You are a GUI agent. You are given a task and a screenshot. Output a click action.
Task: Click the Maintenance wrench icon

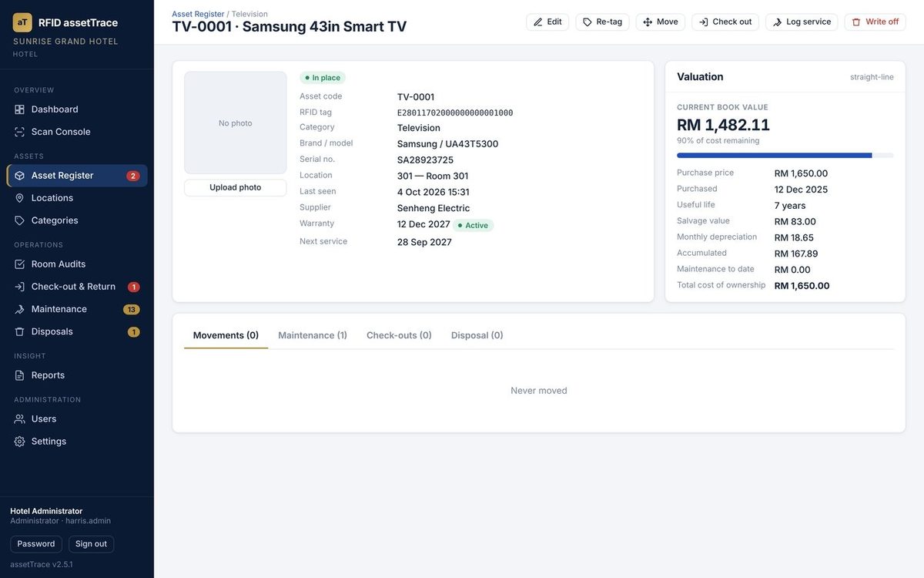tap(20, 309)
